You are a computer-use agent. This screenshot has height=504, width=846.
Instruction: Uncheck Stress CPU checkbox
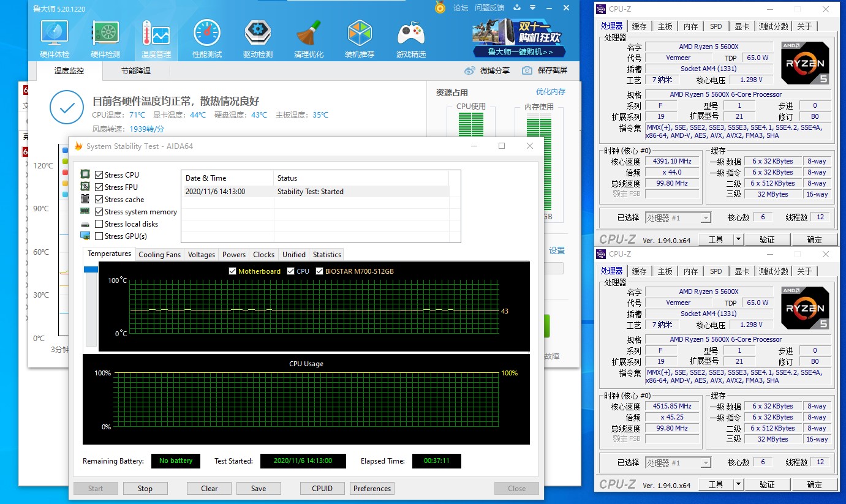tap(99, 175)
